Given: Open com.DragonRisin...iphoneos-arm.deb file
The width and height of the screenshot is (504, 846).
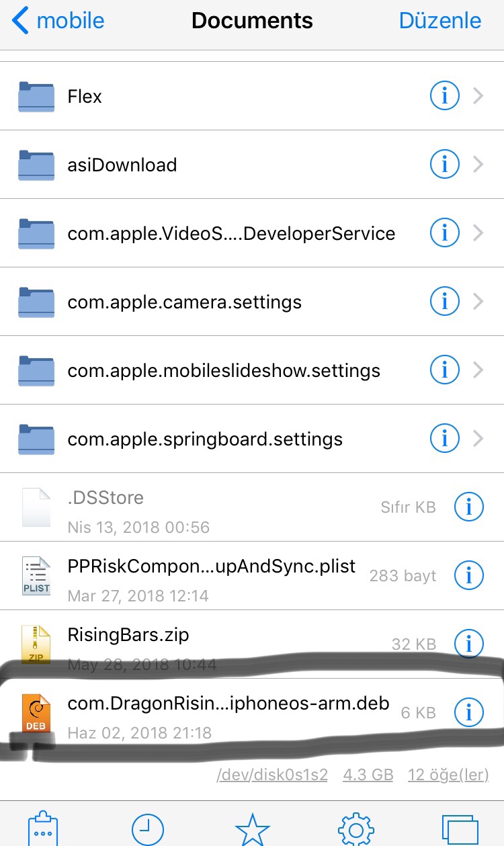Looking at the screenshot, I should click(228, 704).
